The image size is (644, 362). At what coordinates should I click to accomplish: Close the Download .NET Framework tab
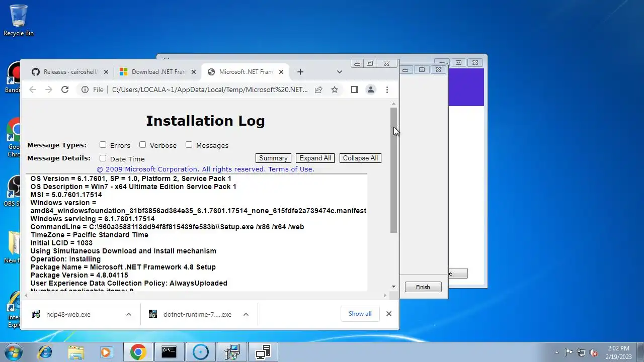click(x=194, y=72)
